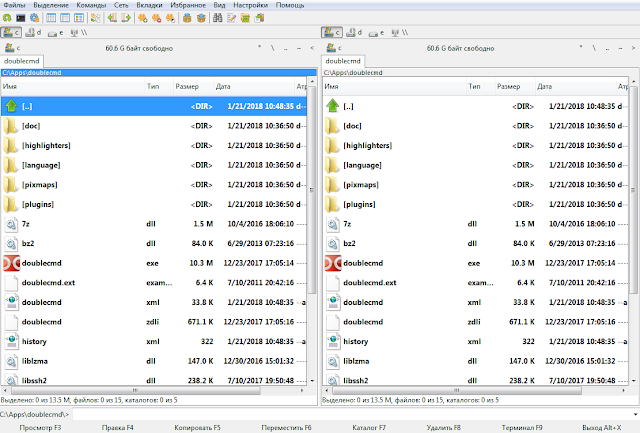Click Переместить F6 button
The image size is (640, 433).
click(x=286, y=428)
